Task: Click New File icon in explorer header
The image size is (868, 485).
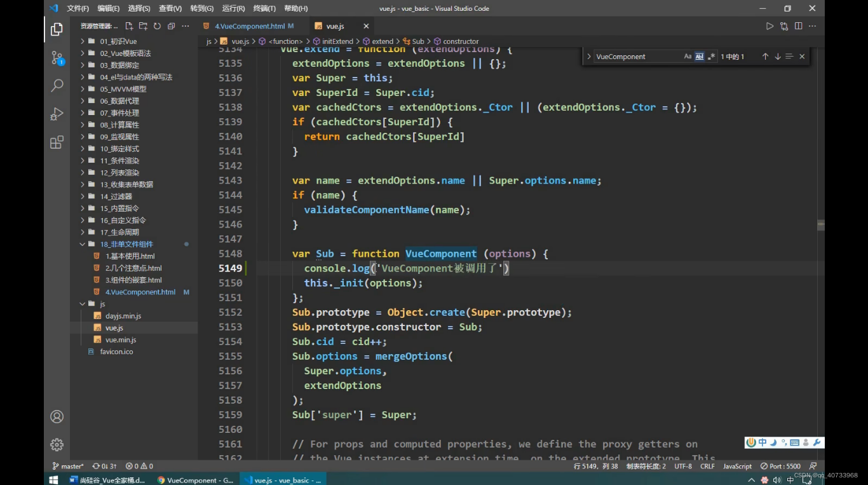Action: [129, 26]
